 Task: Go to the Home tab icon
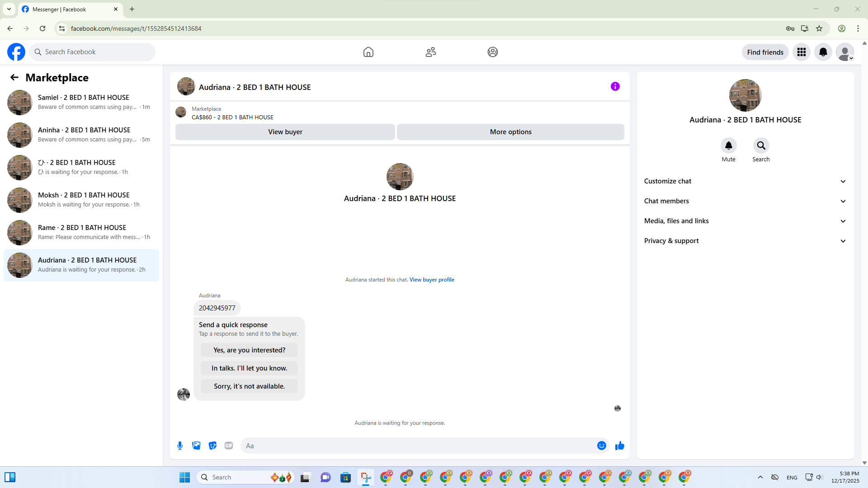coord(368,52)
